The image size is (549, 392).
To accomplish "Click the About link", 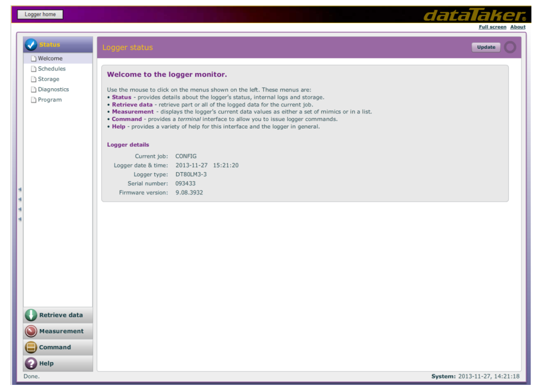I will click(517, 27).
